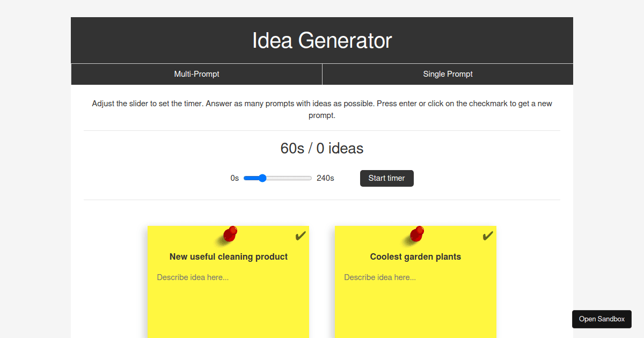This screenshot has height=338, width=644.
Task: Click the checkmark on the garden plants note
Action: tap(487, 236)
